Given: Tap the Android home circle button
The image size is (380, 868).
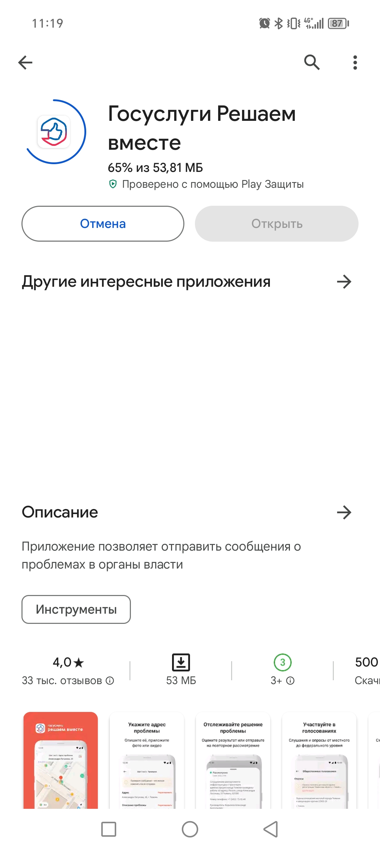Looking at the screenshot, I should click(x=190, y=829).
